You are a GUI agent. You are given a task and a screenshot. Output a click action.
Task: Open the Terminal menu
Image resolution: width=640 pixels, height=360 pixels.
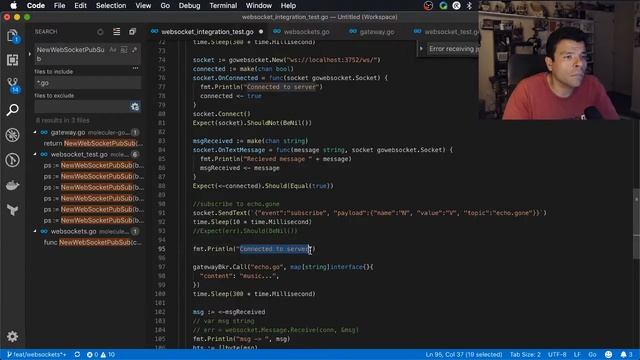[223, 6]
